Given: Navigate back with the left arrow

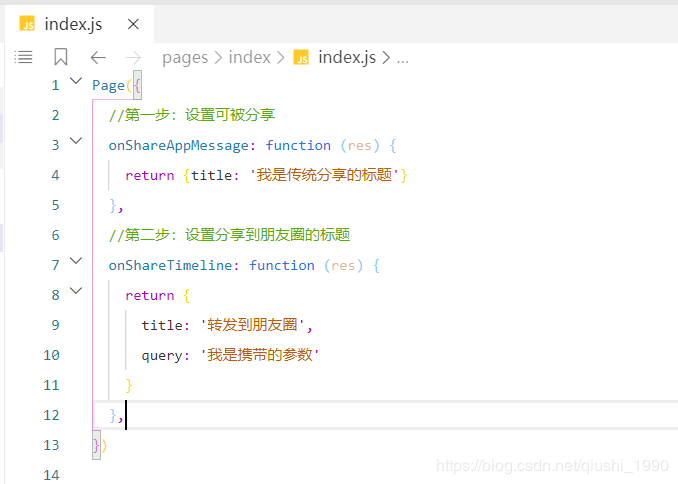Looking at the screenshot, I should point(98,58).
